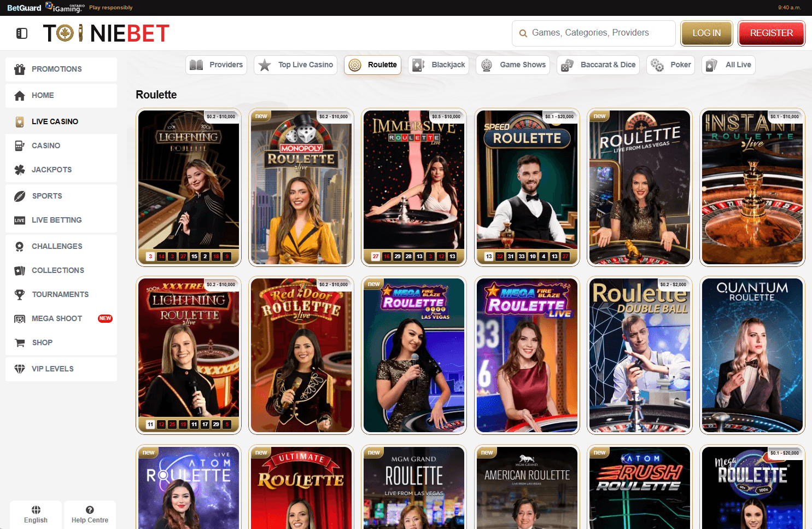
Task: Open the Poker category tab
Action: pos(670,65)
